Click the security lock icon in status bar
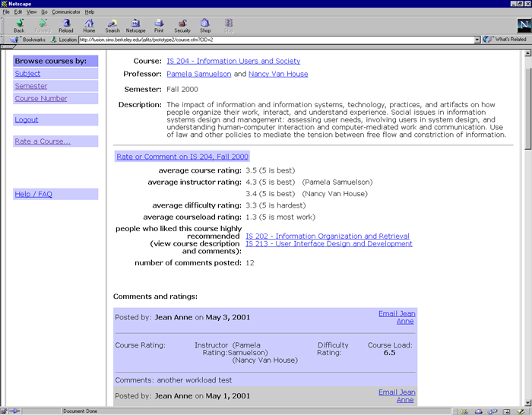 click(3, 411)
